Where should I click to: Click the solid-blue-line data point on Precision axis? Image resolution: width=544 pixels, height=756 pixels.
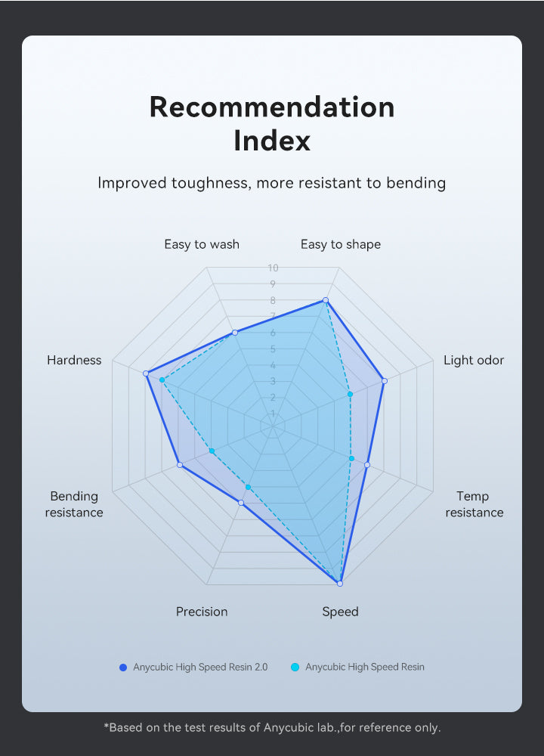coord(241,503)
